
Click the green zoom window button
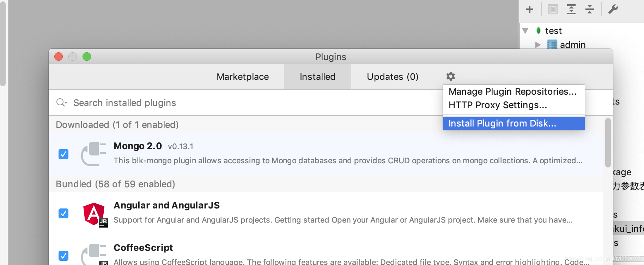(87, 57)
